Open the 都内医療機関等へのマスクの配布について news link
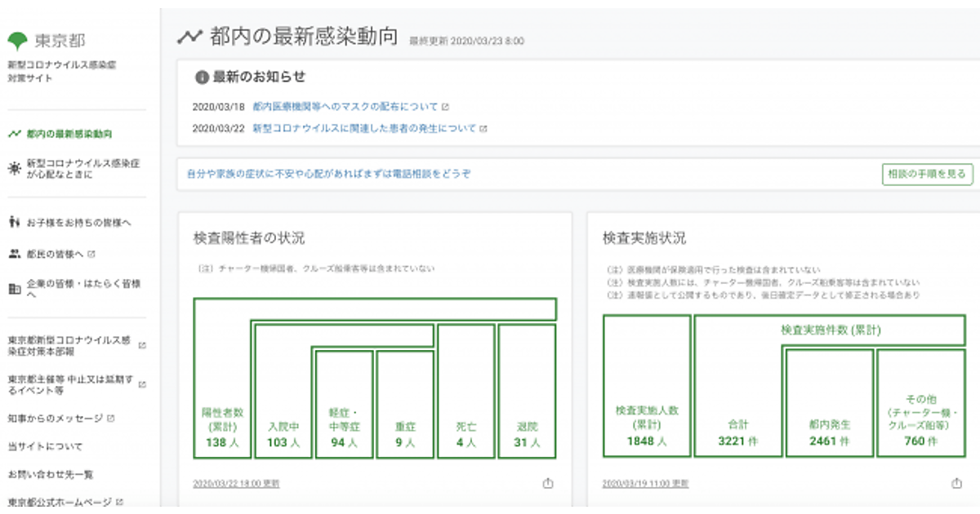Image resolution: width=980 pixels, height=514 pixels. (345, 107)
